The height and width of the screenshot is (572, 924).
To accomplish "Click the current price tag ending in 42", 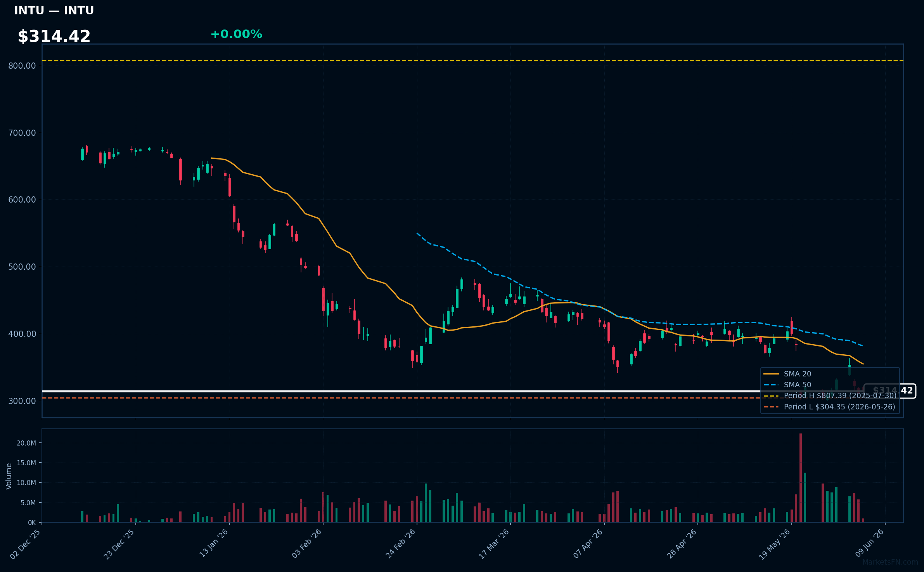I will tap(890, 391).
